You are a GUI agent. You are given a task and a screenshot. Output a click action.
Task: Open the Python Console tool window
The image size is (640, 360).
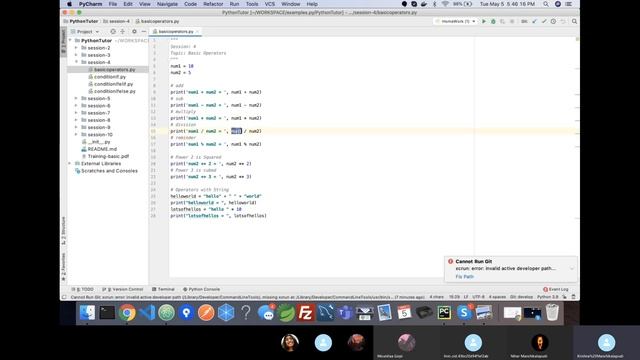tap(202, 289)
